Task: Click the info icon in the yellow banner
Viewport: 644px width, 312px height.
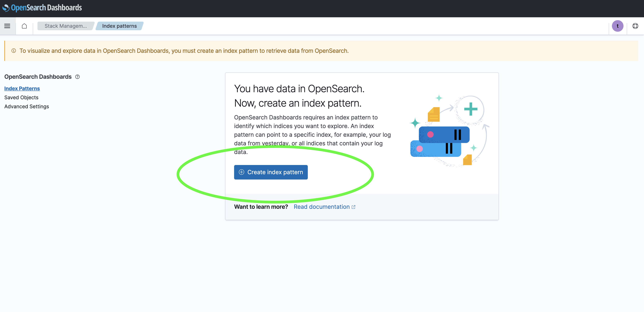Action: 14,51
